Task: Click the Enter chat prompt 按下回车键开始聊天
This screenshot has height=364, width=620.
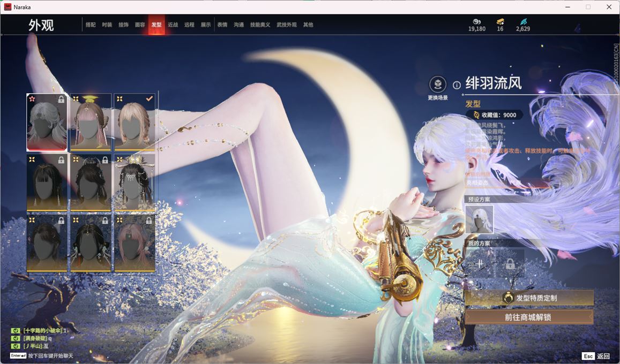Action: pos(41,356)
